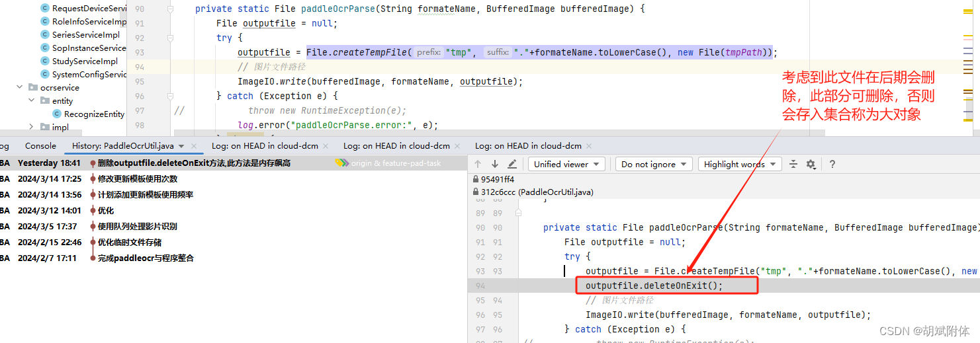Image resolution: width=980 pixels, height=343 pixels.
Task: Open the Do not ignore dropdown
Action: pyautogui.click(x=654, y=164)
